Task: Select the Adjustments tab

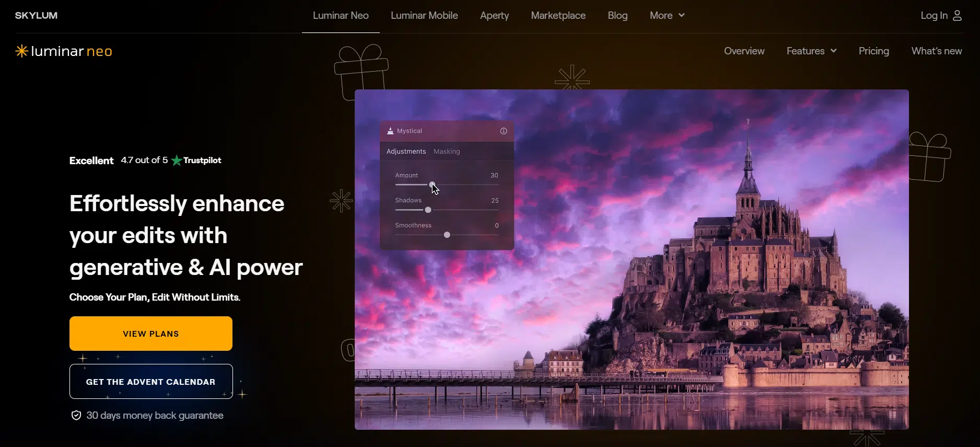Action: tap(406, 152)
